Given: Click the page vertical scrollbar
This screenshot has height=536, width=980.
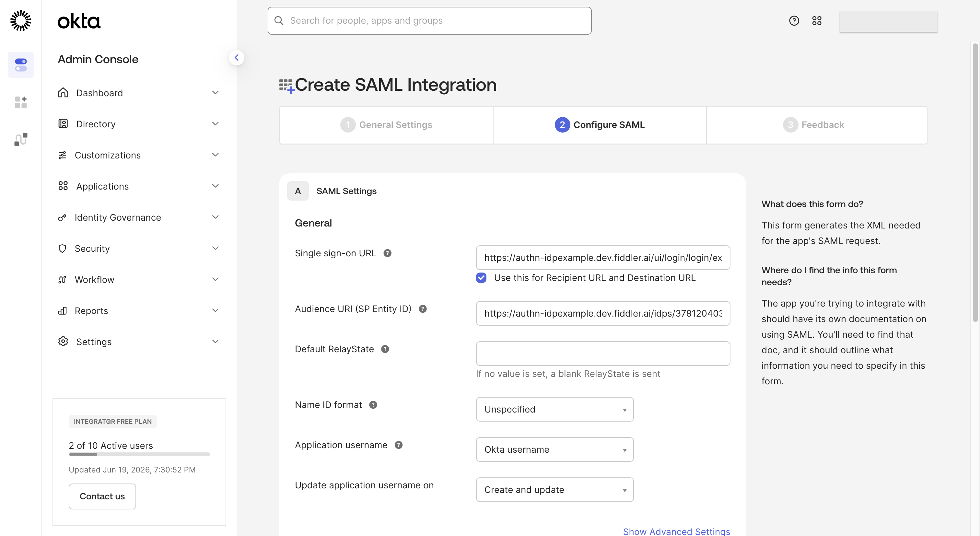Looking at the screenshot, I should (x=975, y=182).
